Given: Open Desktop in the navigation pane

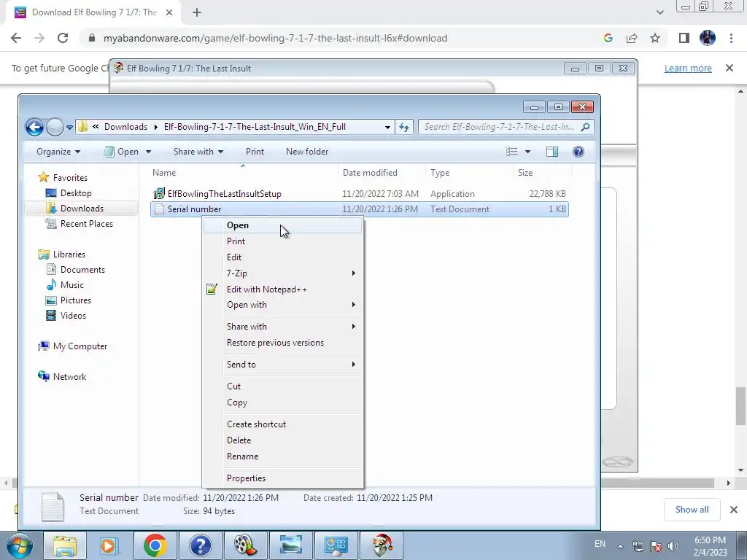Looking at the screenshot, I should (x=76, y=192).
